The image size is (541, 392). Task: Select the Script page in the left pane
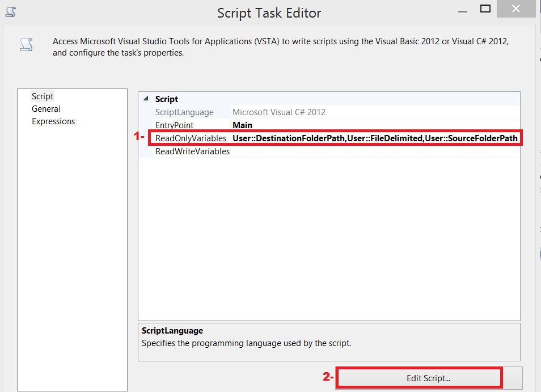pyautogui.click(x=43, y=96)
